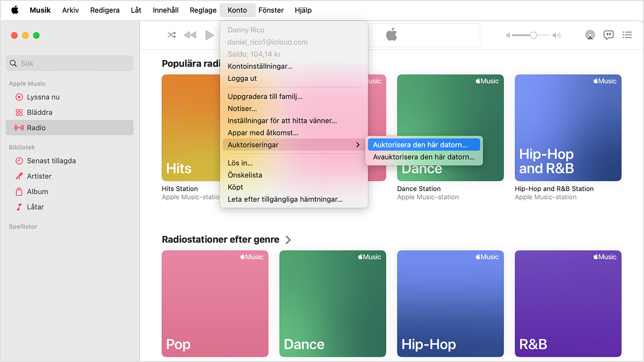Show lyrics with speech bubble icon
644x362 pixels.
click(x=609, y=35)
